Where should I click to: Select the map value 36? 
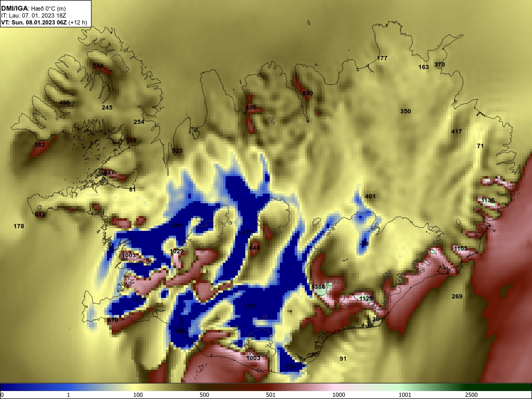click(x=376, y=320)
